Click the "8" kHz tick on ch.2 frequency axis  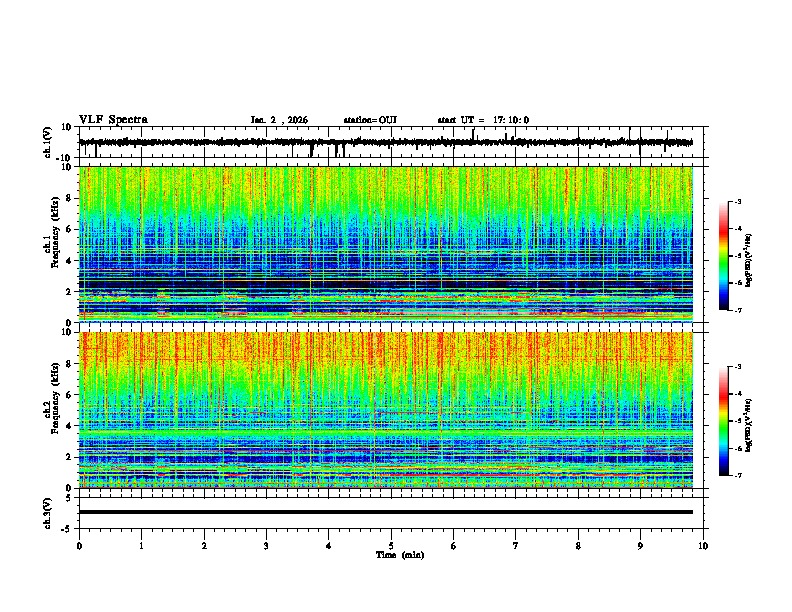[69, 364]
